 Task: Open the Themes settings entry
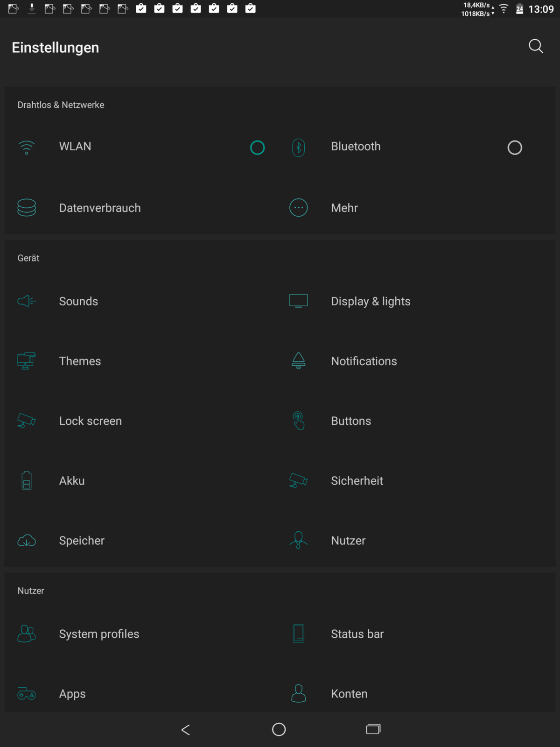pyautogui.click(x=80, y=361)
